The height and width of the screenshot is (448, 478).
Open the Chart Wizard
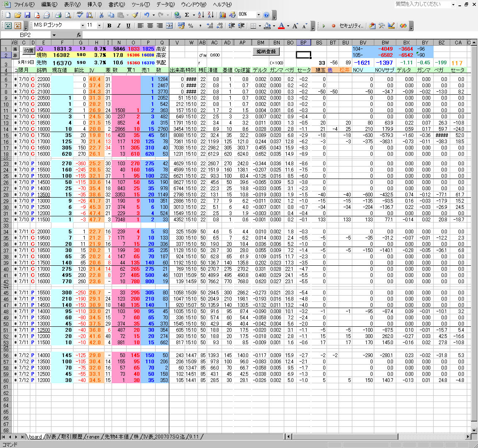(x=223, y=15)
